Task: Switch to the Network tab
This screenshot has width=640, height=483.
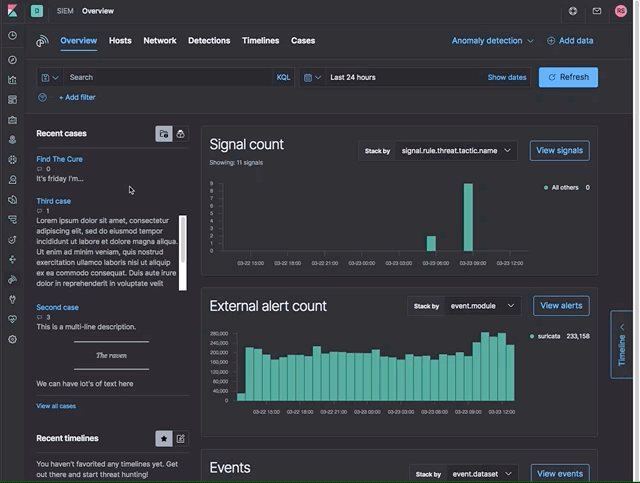Action: click(x=160, y=41)
